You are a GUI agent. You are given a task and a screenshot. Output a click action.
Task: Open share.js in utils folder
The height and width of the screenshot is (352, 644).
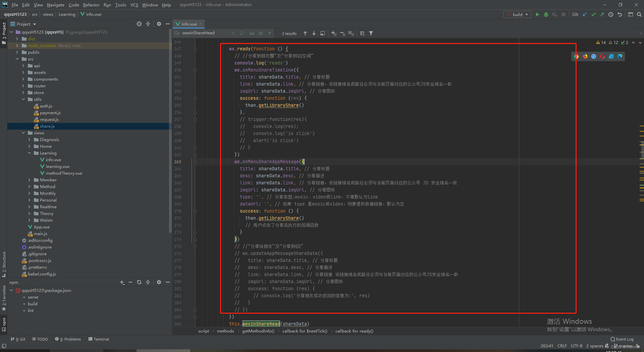tap(47, 126)
